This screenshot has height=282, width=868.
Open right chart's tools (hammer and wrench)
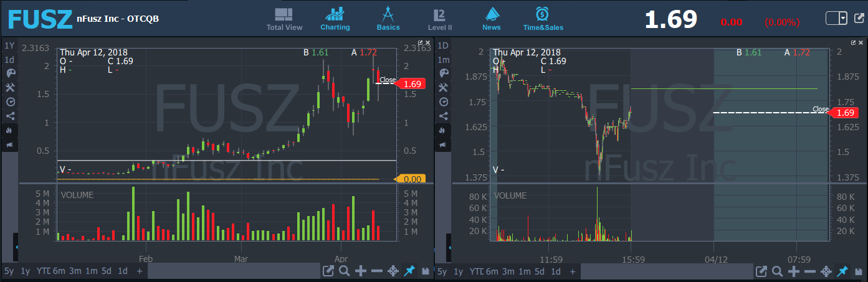point(444,88)
